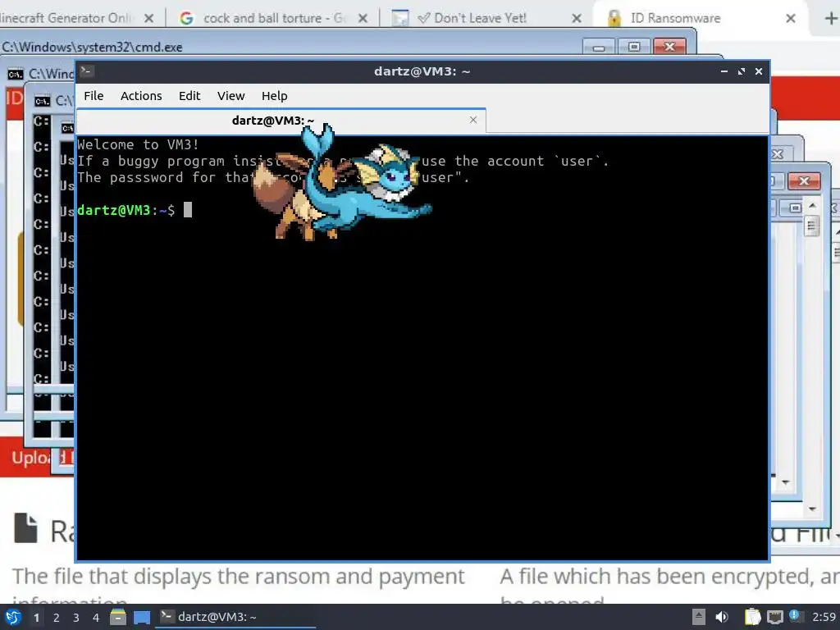Open the network connection tray icon
This screenshot has width=840, height=630.
point(774,617)
